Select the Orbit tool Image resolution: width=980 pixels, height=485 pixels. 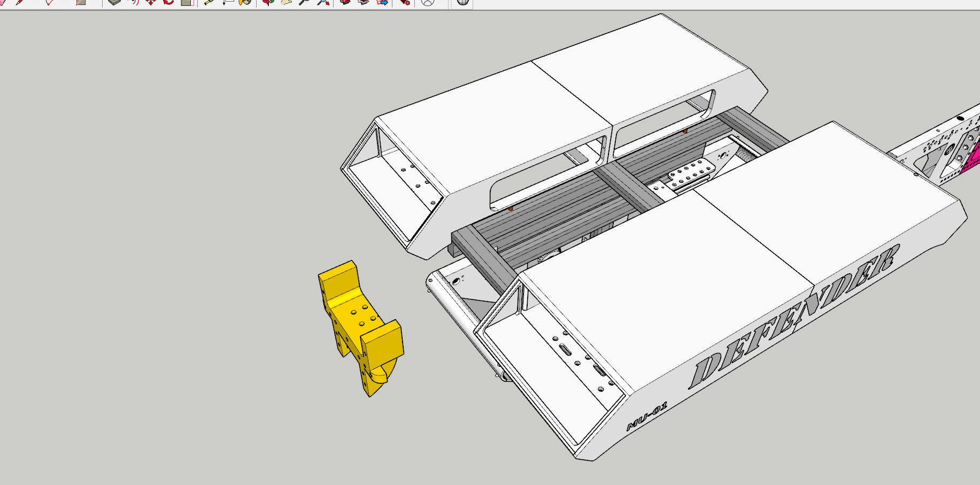click(x=268, y=2)
